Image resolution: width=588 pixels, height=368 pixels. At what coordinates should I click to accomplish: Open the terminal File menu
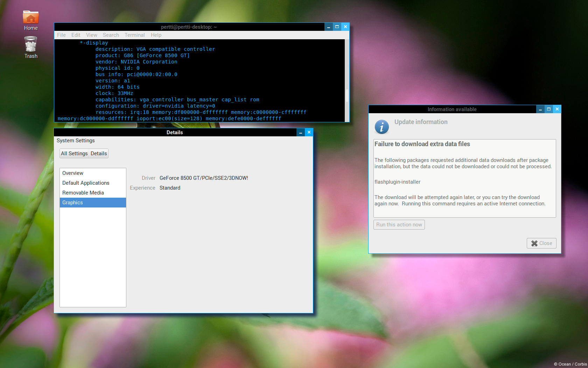(61, 35)
